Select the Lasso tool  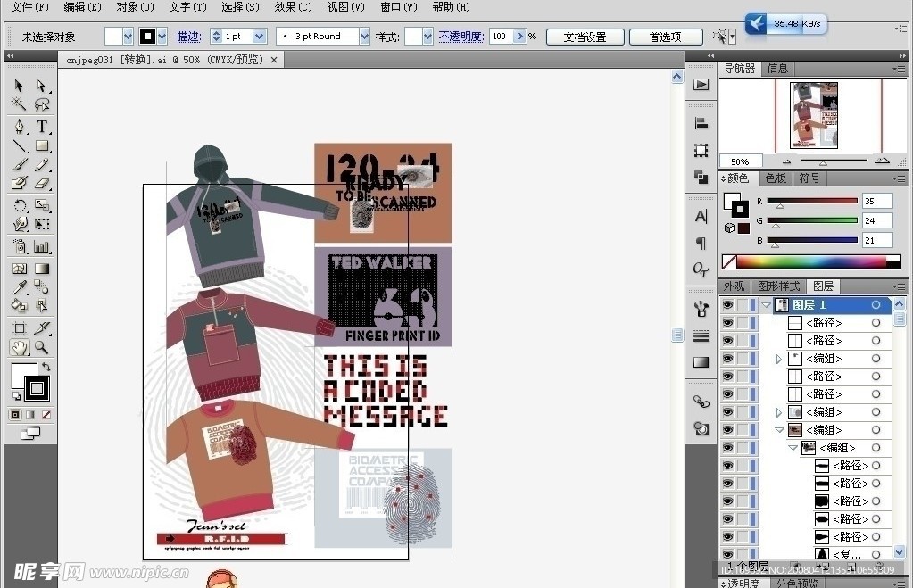click(x=41, y=104)
